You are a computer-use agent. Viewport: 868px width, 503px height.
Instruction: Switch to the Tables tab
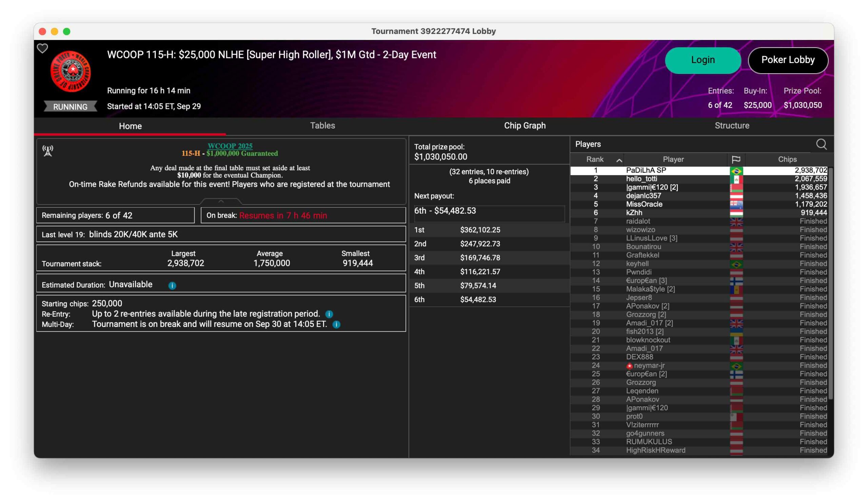[x=322, y=125]
